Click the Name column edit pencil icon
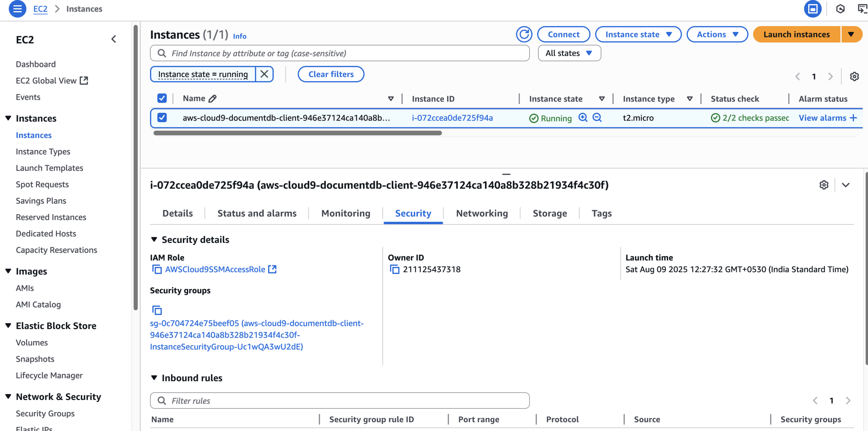868x431 pixels. [212, 99]
